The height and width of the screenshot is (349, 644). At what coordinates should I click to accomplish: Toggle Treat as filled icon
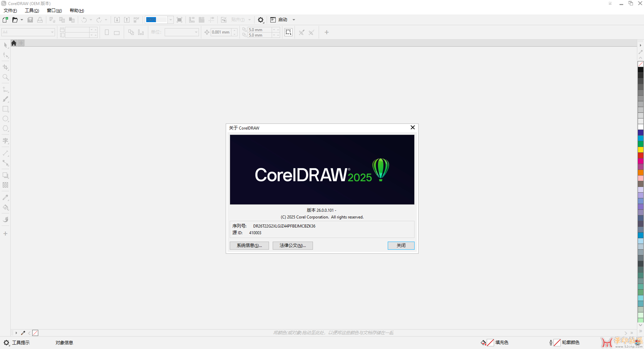click(288, 32)
